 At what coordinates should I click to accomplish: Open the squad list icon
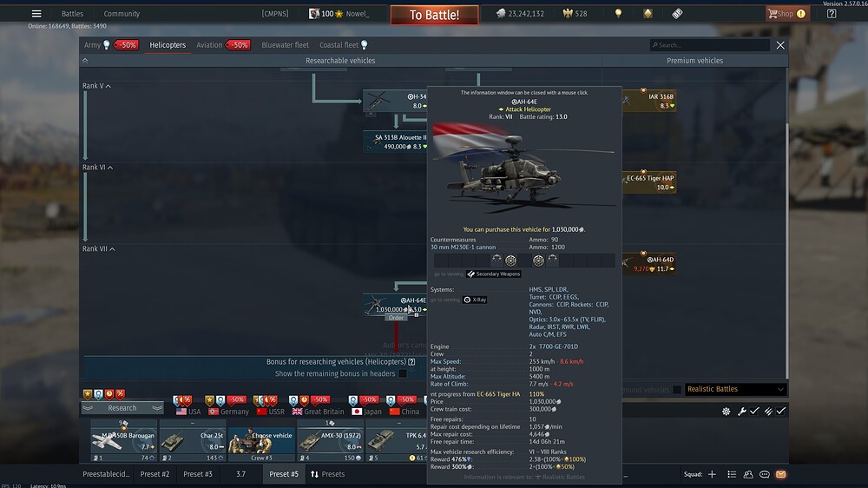pyautogui.click(x=732, y=475)
